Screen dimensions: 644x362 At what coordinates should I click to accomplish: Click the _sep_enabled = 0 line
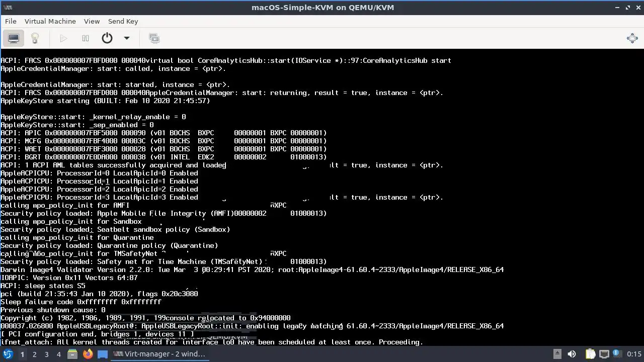(77, 125)
